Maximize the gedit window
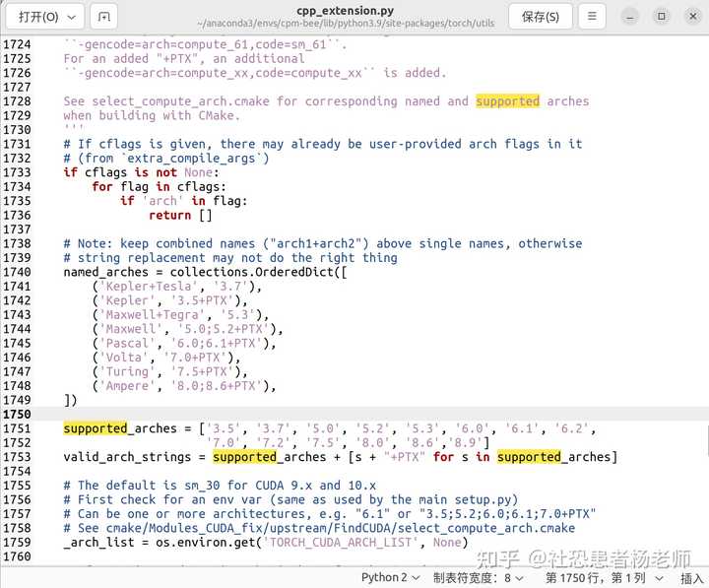The width and height of the screenshot is (709, 588). coord(661,17)
